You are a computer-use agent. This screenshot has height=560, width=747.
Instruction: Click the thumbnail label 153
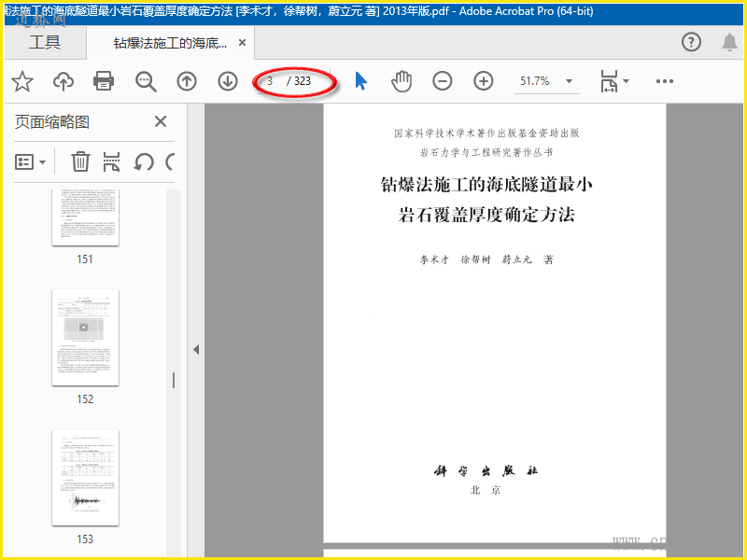(85, 539)
